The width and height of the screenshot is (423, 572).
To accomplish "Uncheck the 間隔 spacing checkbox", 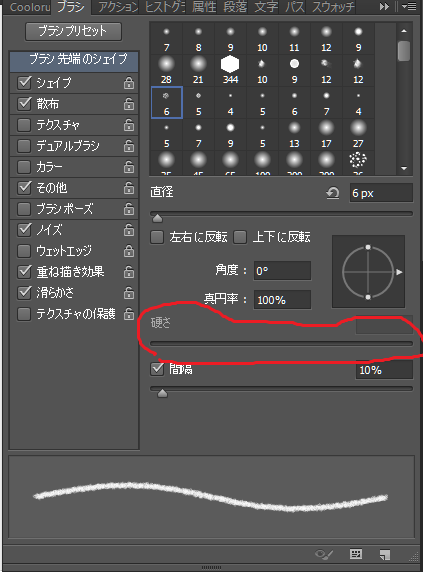I will tap(157, 369).
